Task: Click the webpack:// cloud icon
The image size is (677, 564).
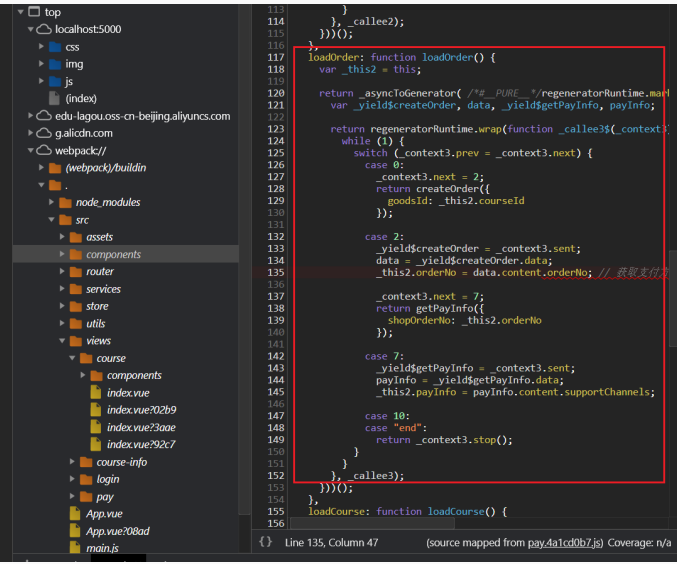Action: pos(44,150)
